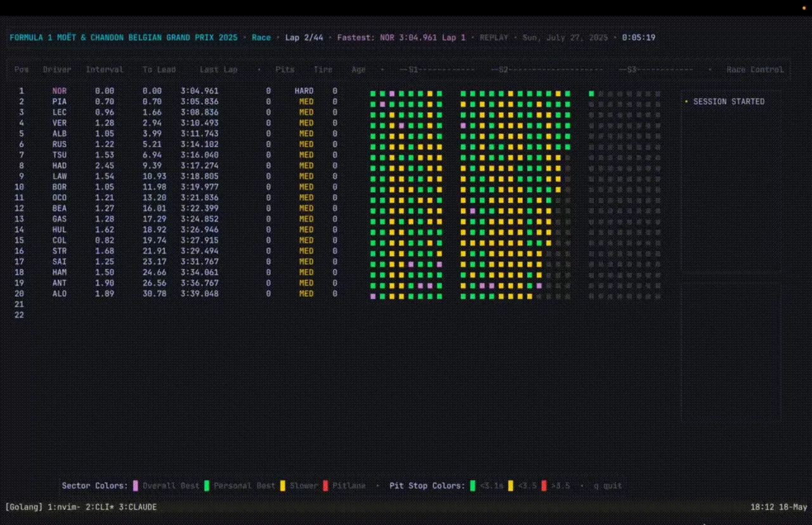Screen dimensions: 812x525
Task: Click the green <3.1s pit stop swatch
Action: [x=473, y=486]
